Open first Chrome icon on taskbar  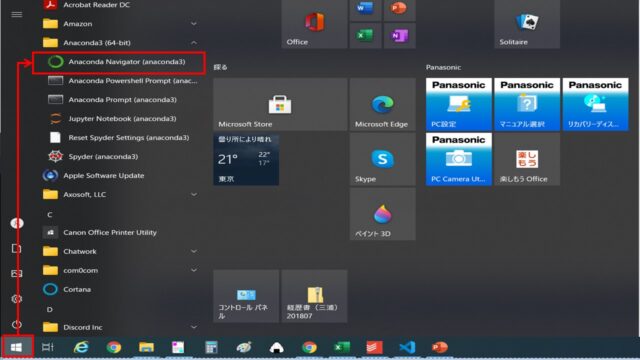[x=114, y=347]
